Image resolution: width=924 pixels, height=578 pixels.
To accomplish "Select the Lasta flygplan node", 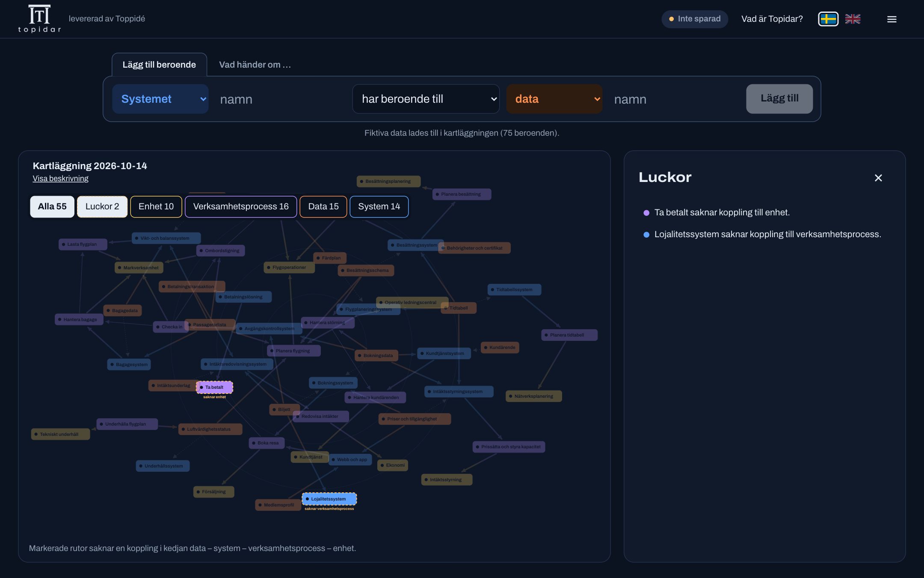I will tap(83, 244).
